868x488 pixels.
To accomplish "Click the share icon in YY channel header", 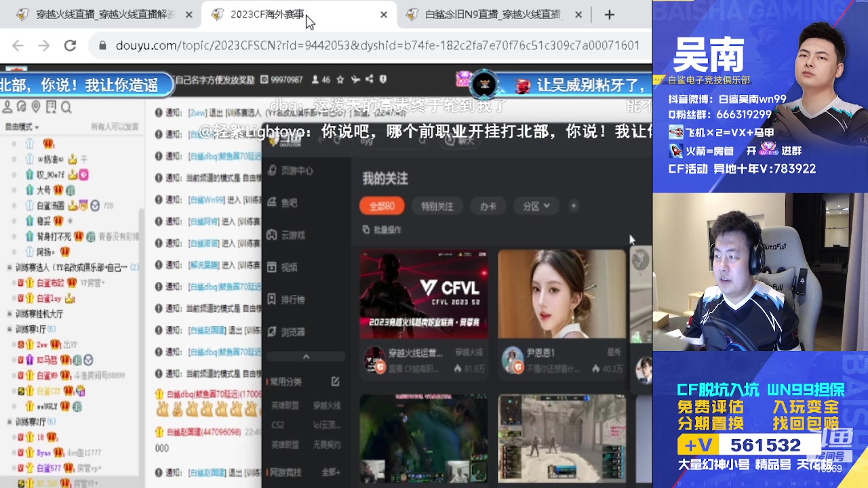I will click(x=369, y=79).
